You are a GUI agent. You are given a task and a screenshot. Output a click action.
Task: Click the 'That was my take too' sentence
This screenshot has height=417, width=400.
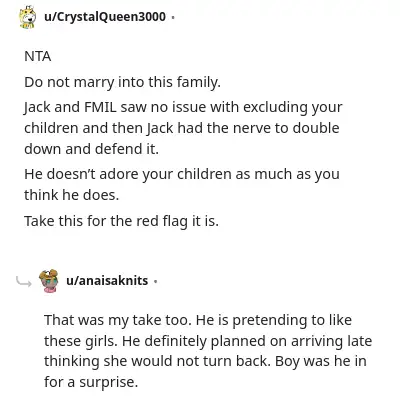coord(118,320)
